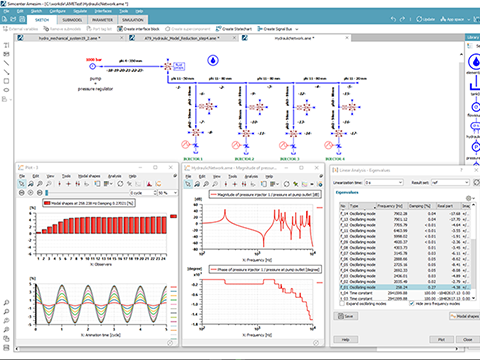Click the pointer tool in Plot-3 toolbar
This screenshot has width=480, height=360.
21,184
